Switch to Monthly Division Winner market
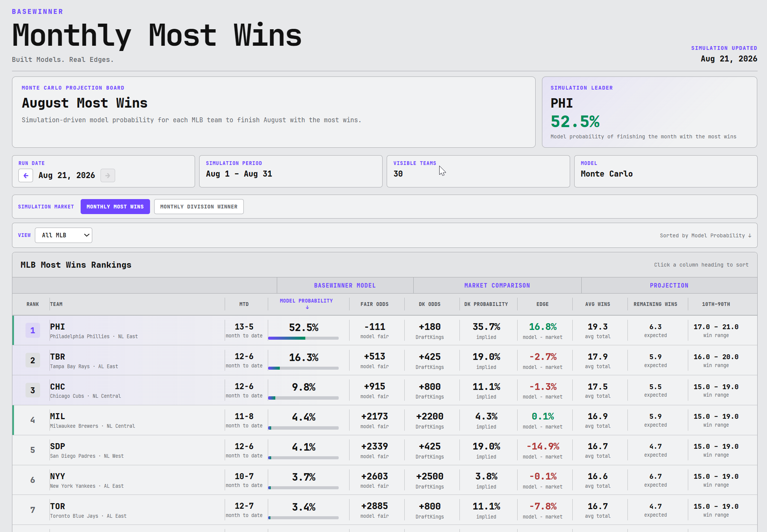 coord(199,207)
